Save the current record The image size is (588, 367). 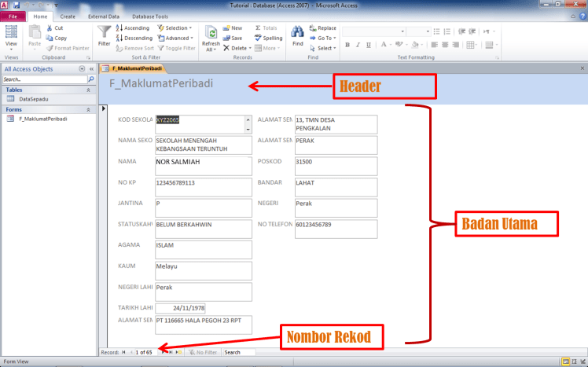click(233, 38)
